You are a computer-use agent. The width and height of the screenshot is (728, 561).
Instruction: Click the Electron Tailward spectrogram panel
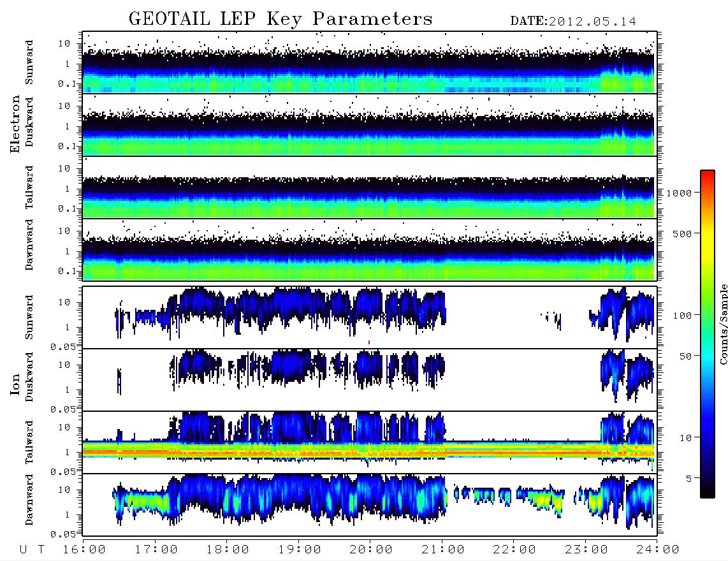click(x=370, y=187)
